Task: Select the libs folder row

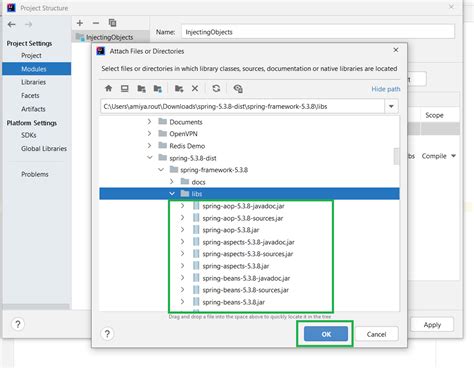Action: [249, 194]
